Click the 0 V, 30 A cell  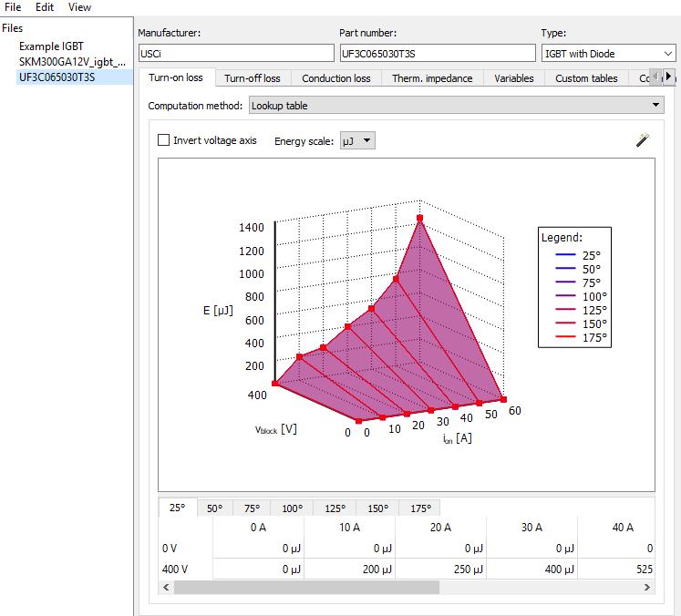pyautogui.click(x=532, y=549)
